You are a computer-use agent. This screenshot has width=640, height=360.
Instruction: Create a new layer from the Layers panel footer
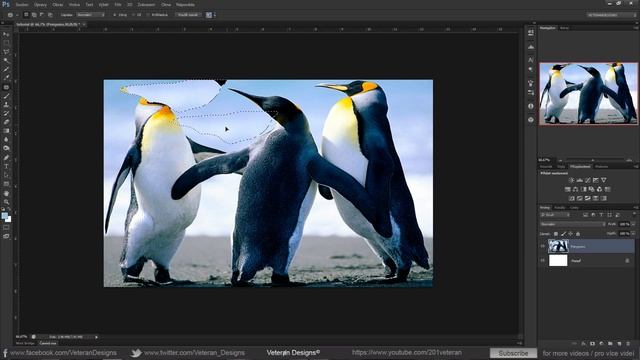(619, 344)
